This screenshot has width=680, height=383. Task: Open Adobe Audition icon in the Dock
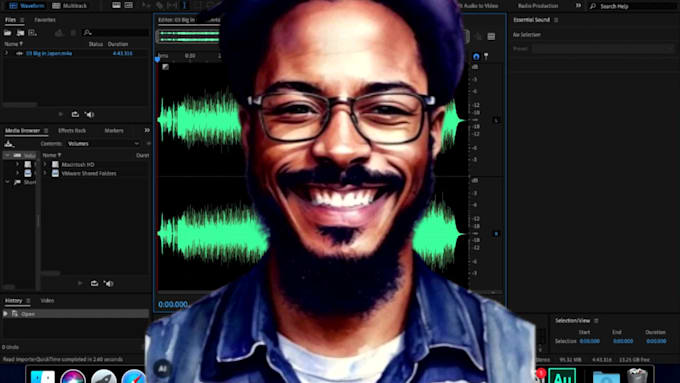tap(562, 376)
